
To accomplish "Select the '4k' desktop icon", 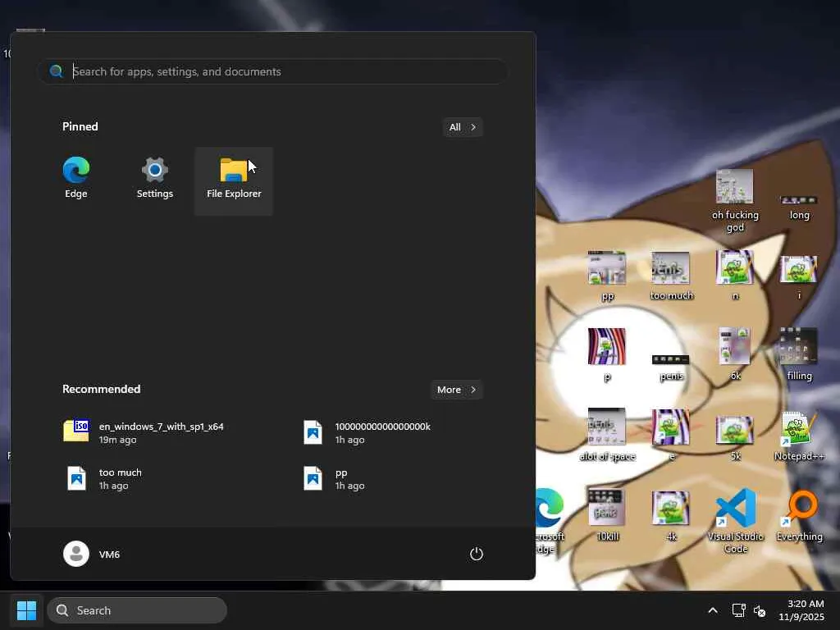I will tap(671, 515).
